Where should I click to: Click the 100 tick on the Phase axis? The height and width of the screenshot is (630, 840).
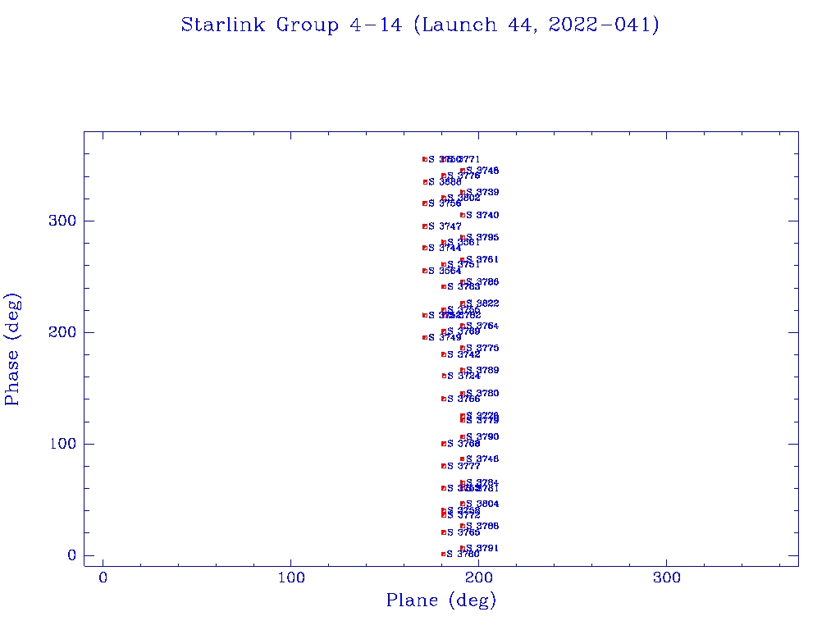tap(63, 444)
